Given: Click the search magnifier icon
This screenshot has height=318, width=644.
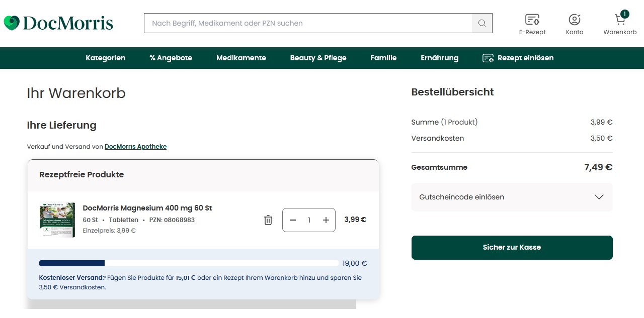Looking at the screenshot, I should pyautogui.click(x=482, y=23).
